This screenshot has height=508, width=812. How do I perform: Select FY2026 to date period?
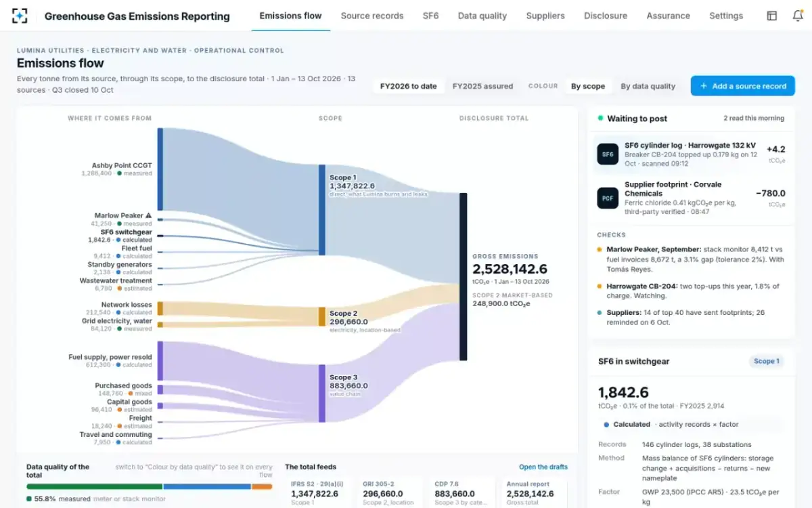[409, 86]
